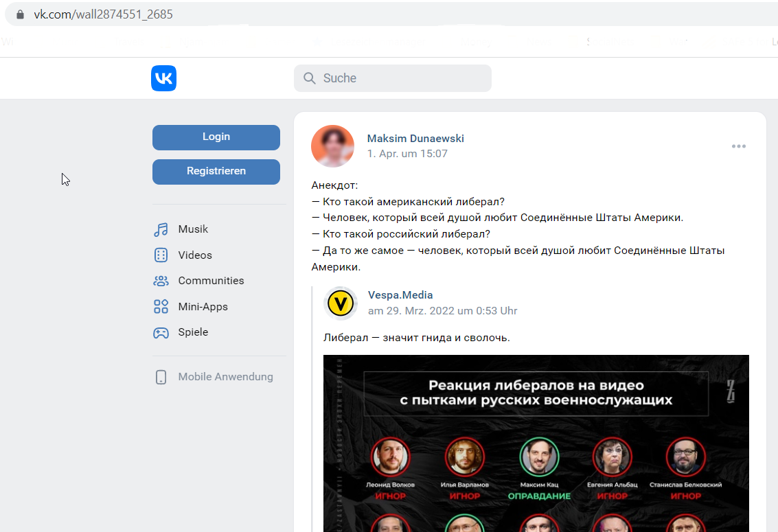Open Musik from the sidebar
The height and width of the screenshot is (532, 778).
pyautogui.click(x=193, y=229)
